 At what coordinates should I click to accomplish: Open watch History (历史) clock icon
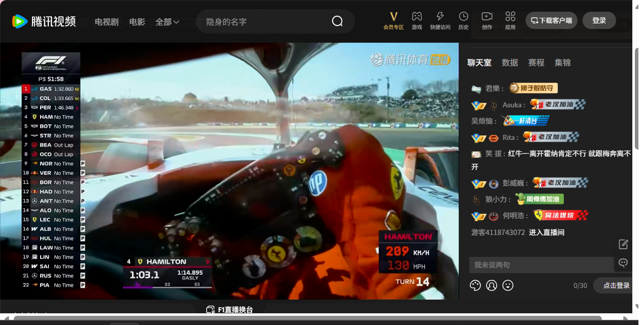pyautogui.click(x=463, y=20)
